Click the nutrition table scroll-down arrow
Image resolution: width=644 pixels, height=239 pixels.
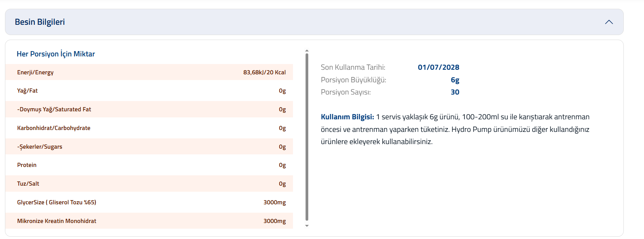coord(307,226)
